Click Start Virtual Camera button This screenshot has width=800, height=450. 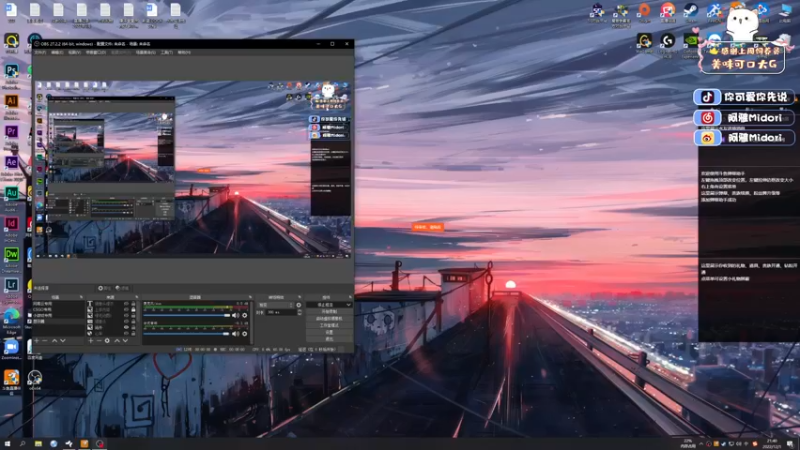tap(330, 319)
